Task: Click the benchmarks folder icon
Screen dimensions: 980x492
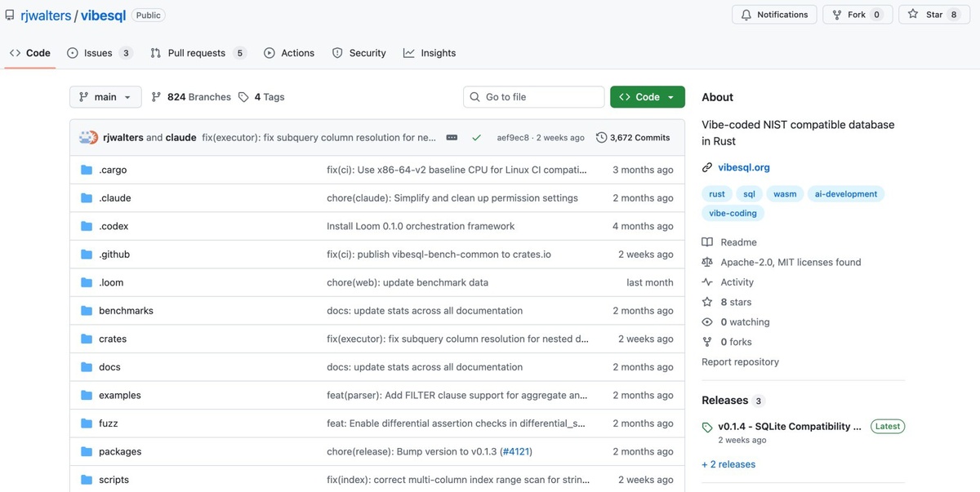Action: (x=87, y=311)
